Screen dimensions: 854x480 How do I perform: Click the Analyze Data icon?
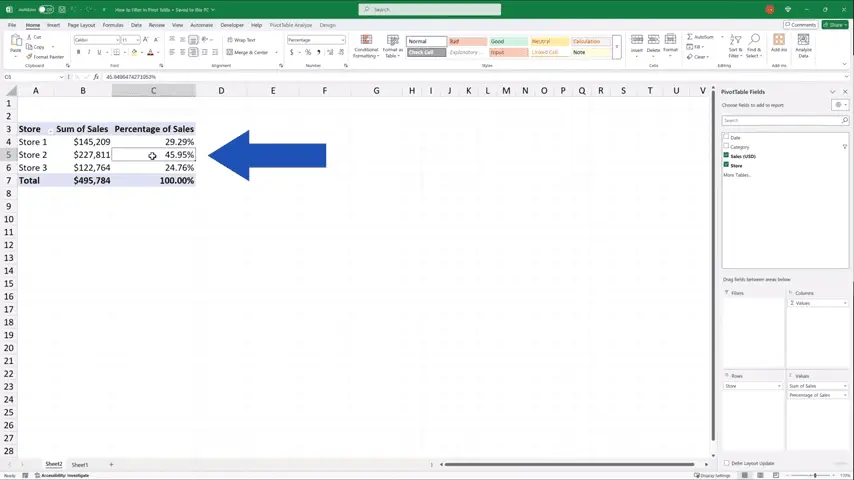(803, 45)
